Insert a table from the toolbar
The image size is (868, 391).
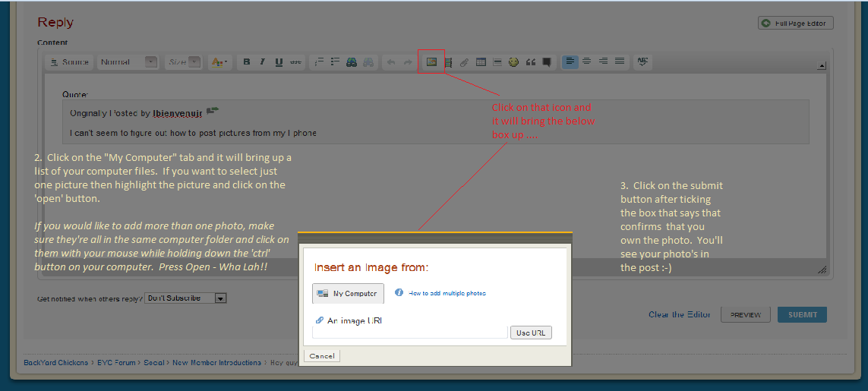481,62
